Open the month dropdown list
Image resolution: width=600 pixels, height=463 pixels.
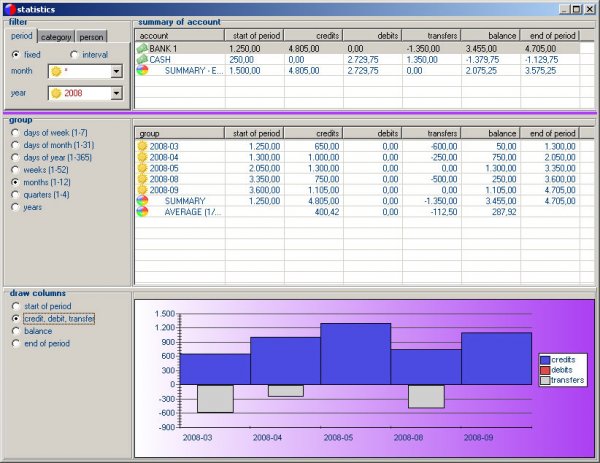117,72
